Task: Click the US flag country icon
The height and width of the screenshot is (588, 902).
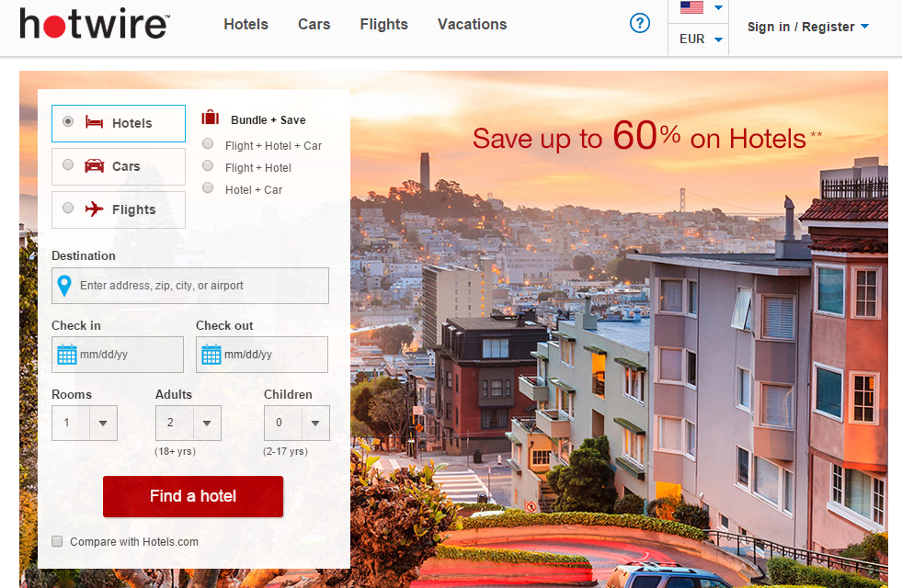Action: pos(691,7)
